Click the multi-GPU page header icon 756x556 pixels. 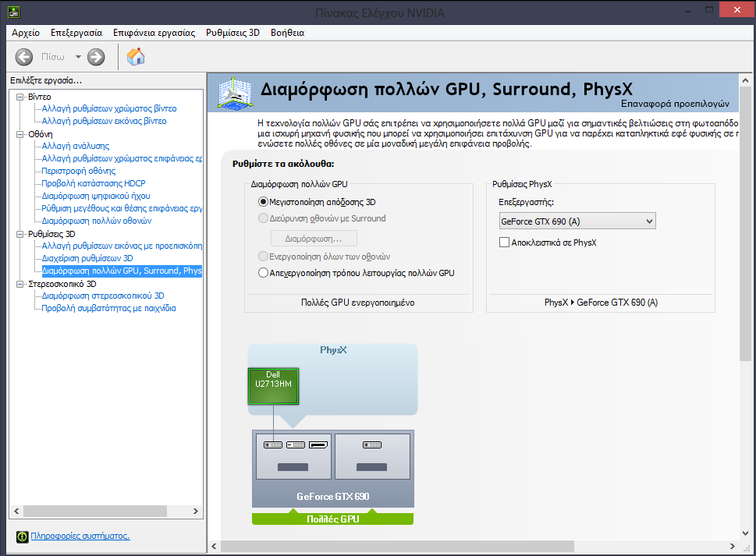234,92
